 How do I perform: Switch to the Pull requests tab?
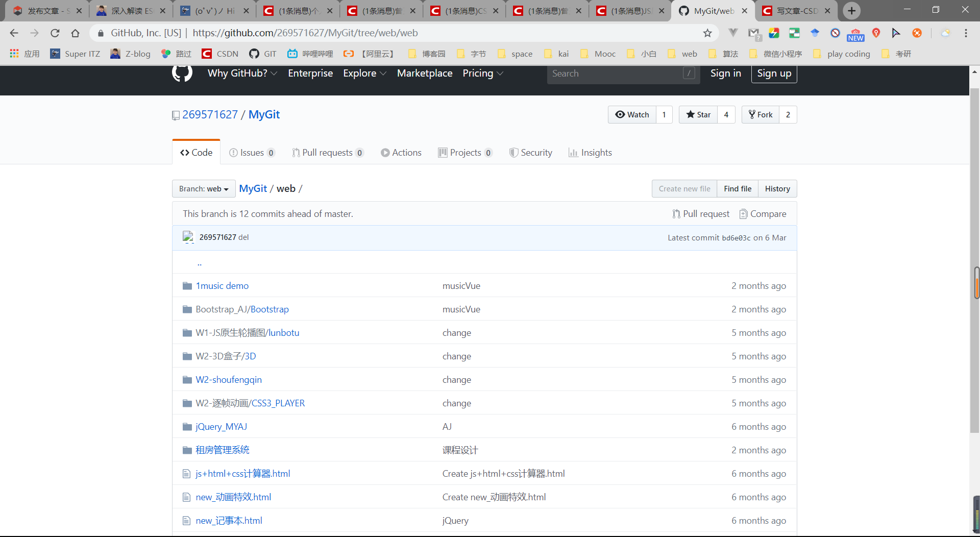(x=328, y=153)
